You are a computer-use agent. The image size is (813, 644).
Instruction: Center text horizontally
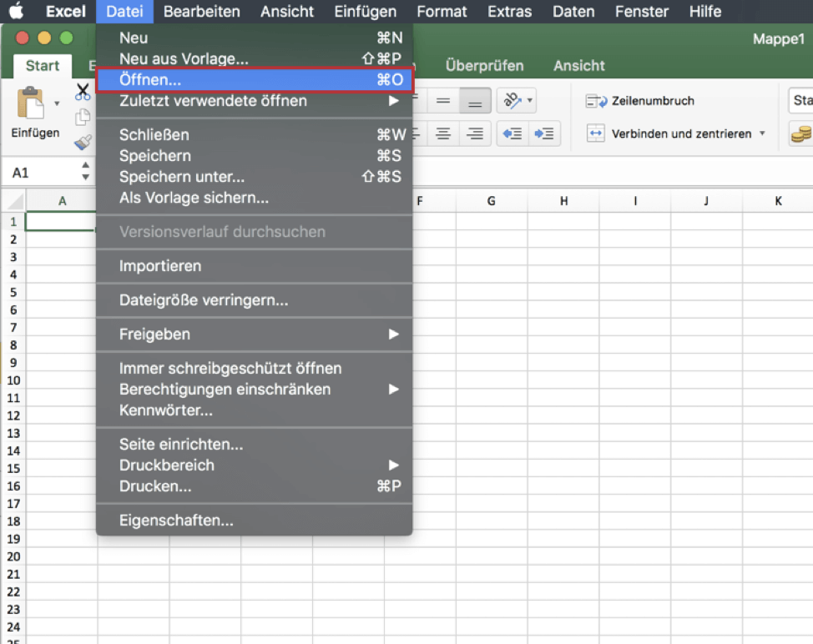click(x=442, y=133)
